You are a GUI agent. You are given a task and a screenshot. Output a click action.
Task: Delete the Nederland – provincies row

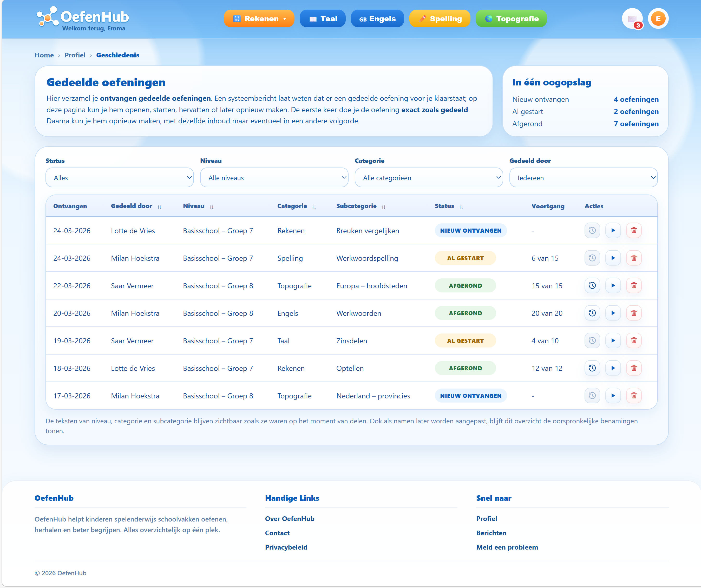634,396
